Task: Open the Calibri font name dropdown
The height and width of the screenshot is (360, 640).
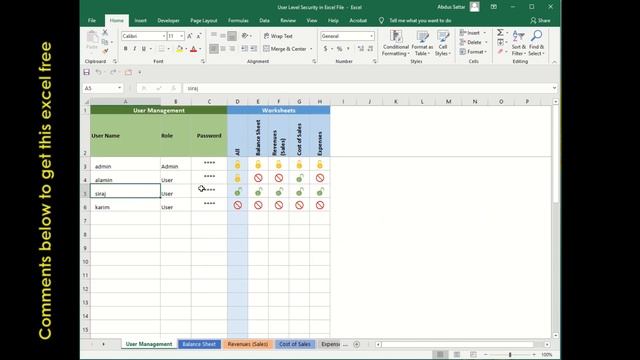Action: (164, 36)
